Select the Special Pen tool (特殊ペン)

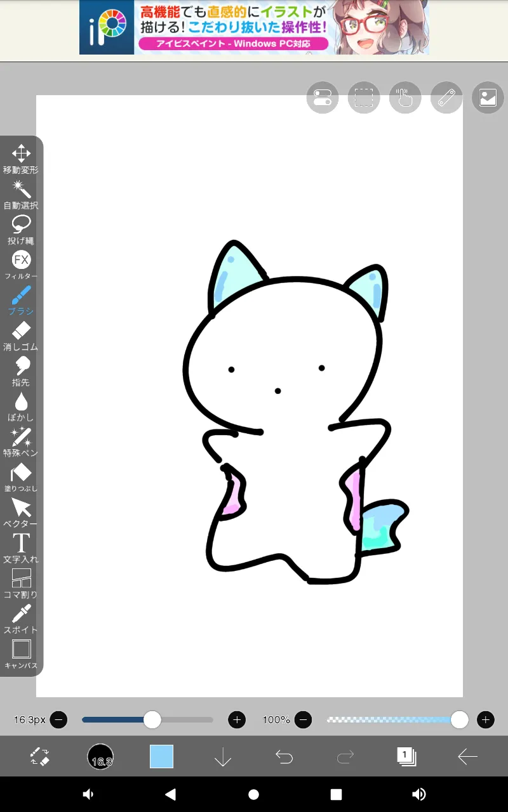pos(21,442)
